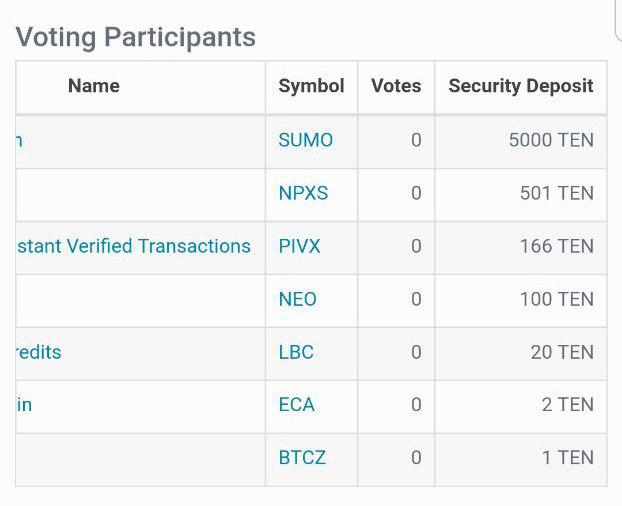Sort by Security Deposit column header

pos(521,86)
